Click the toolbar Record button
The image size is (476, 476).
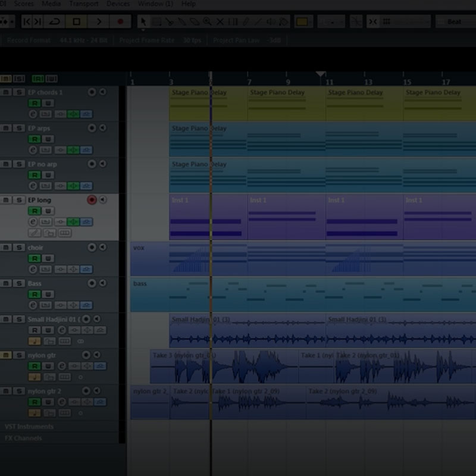pos(121,22)
